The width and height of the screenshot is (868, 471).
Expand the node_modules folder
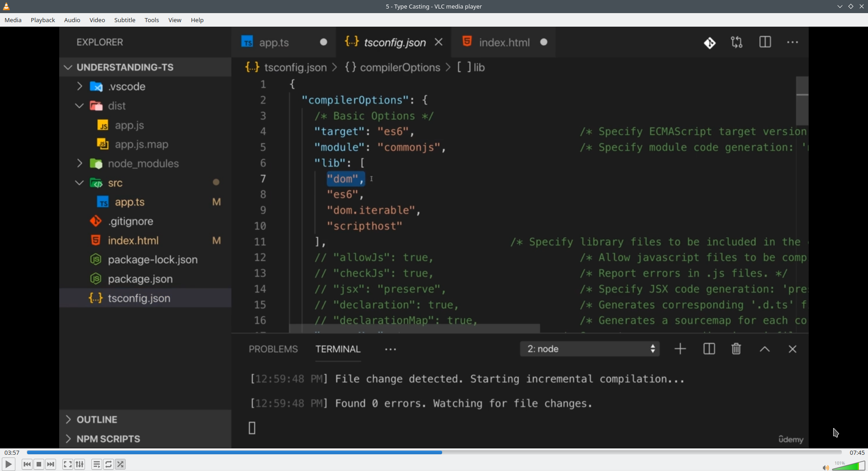(x=145, y=164)
